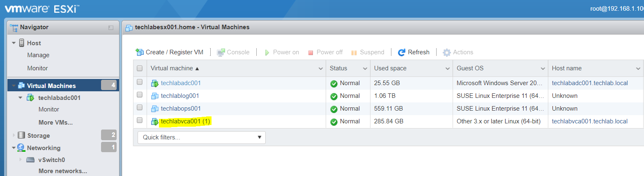Minimize the Navigator panel with its collapse icon

[x=111, y=28]
